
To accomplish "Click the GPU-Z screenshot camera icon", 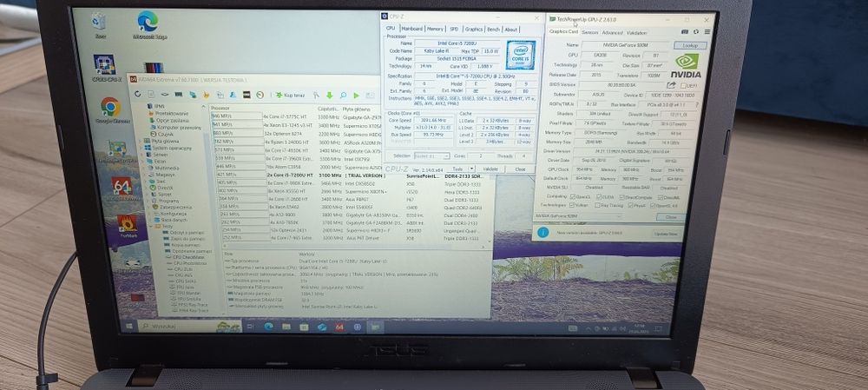I will (x=684, y=31).
